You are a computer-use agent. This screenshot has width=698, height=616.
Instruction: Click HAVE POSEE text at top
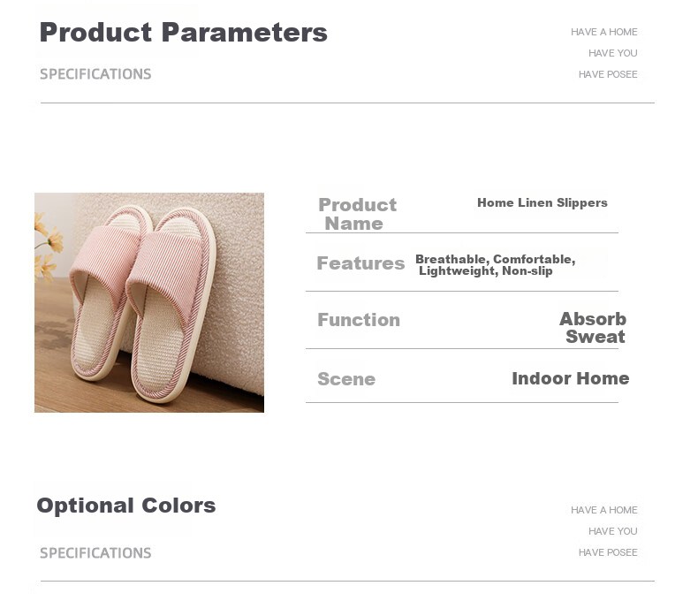coord(608,74)
